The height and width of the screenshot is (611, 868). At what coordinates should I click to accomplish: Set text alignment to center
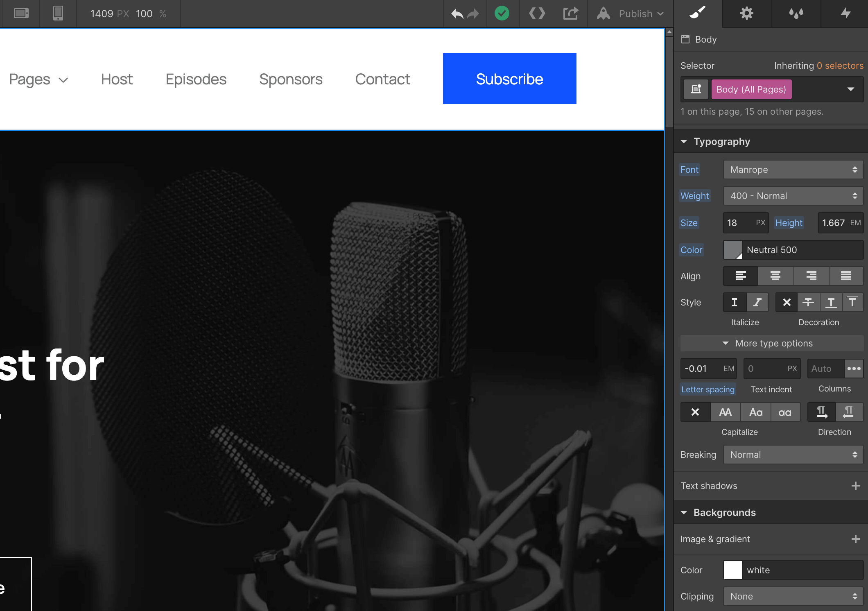point(775,276)
